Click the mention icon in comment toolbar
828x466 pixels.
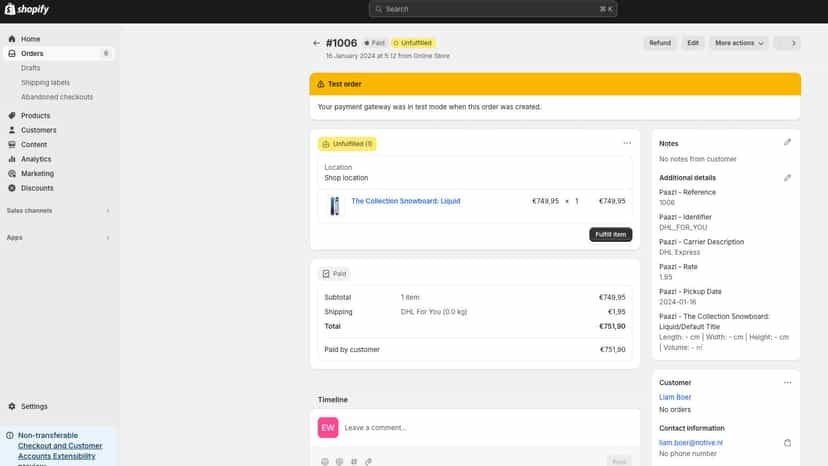click(339, 461)
